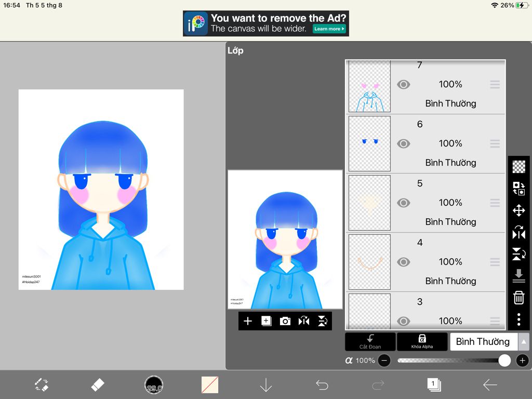Duplicate layer with the add-copy icon

(267, 321)
